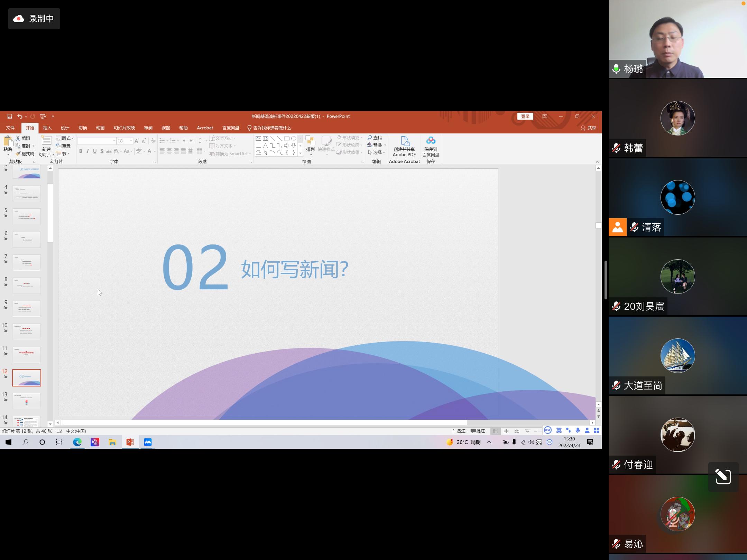Click the thumbnail pane vertical scrollbar handle
The image size is (747, 560).
[x=50, y=213]
